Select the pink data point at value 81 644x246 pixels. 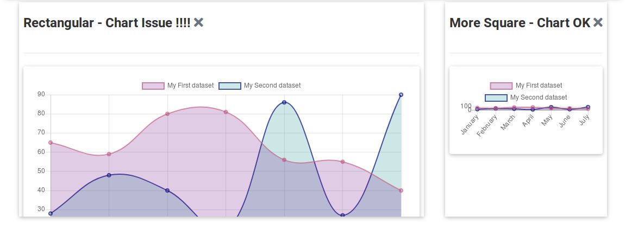click(226, 112)
